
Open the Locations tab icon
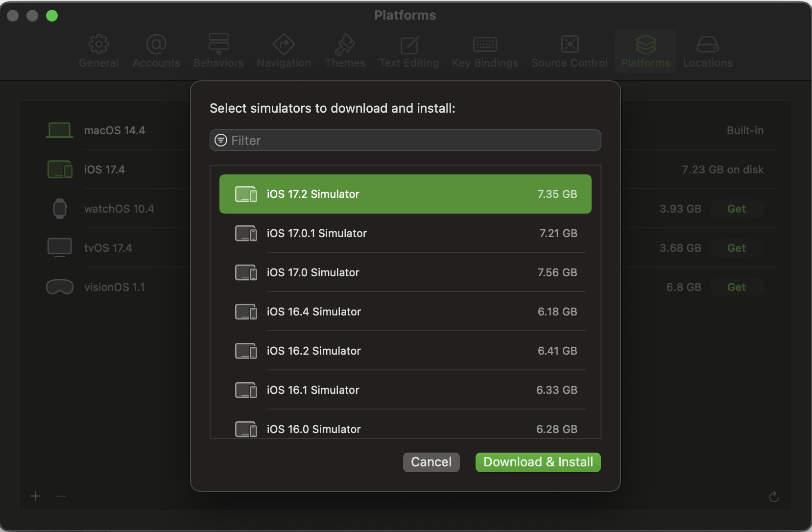point(708,44)
